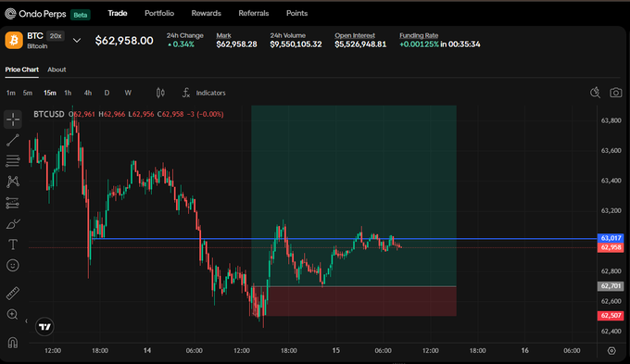Click the $5,526,948.81 open interest value
The width and height of the screenshot is (630, 364).
tap(360, 44)
